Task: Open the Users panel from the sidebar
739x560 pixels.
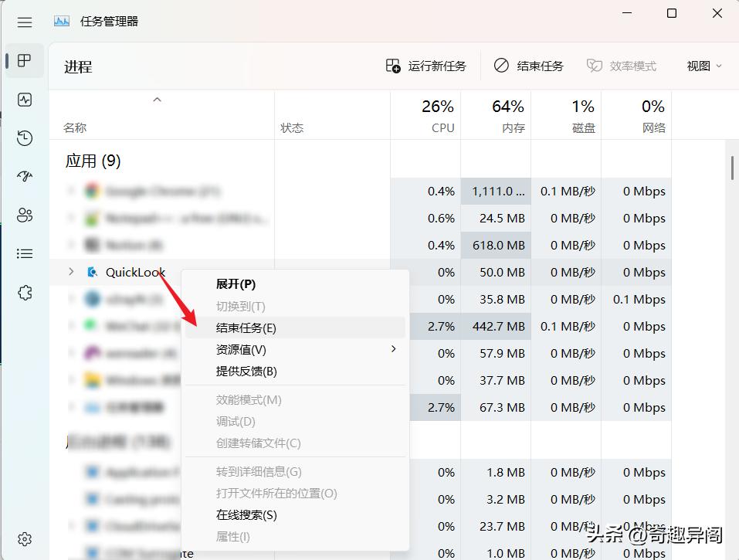Action: click(24, 215)
